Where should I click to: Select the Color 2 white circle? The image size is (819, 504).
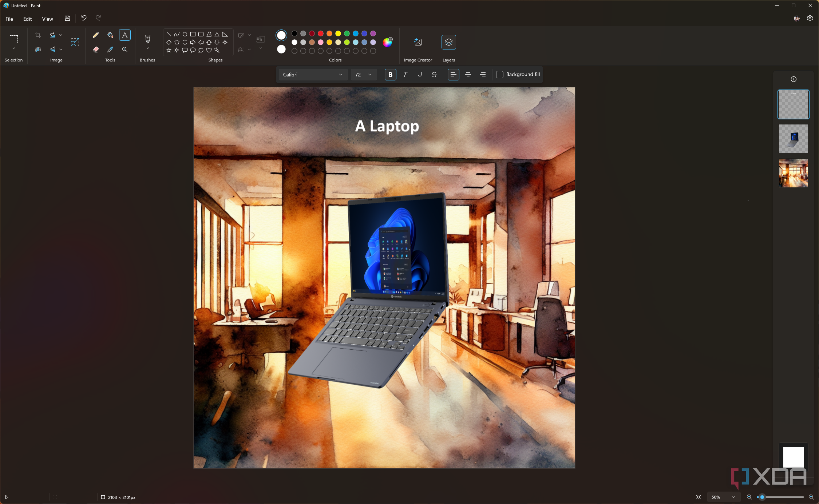click(281, 49)
